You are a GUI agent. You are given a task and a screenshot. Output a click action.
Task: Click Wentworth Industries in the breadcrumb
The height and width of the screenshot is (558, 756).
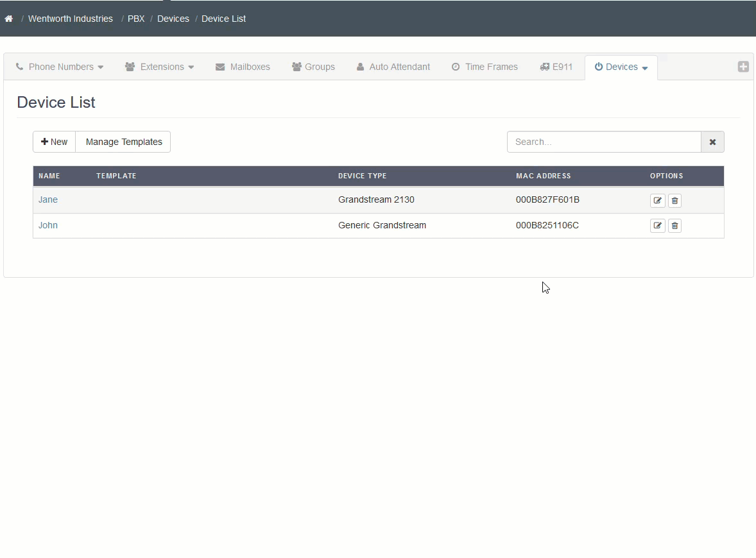pos(71,19)
